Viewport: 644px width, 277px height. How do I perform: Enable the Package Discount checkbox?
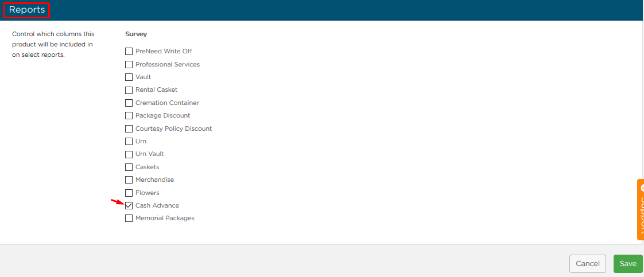pyautogui.click(x=129, y=116)
